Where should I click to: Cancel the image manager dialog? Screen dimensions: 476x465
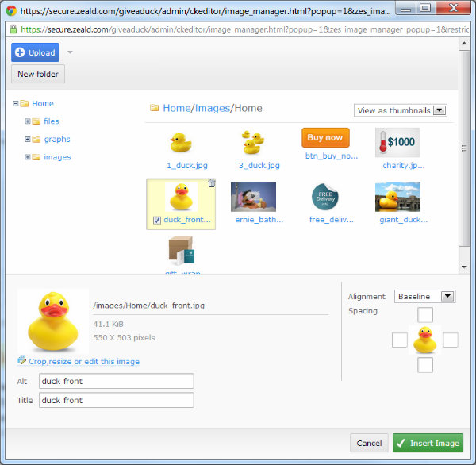(x=369, y=443)
